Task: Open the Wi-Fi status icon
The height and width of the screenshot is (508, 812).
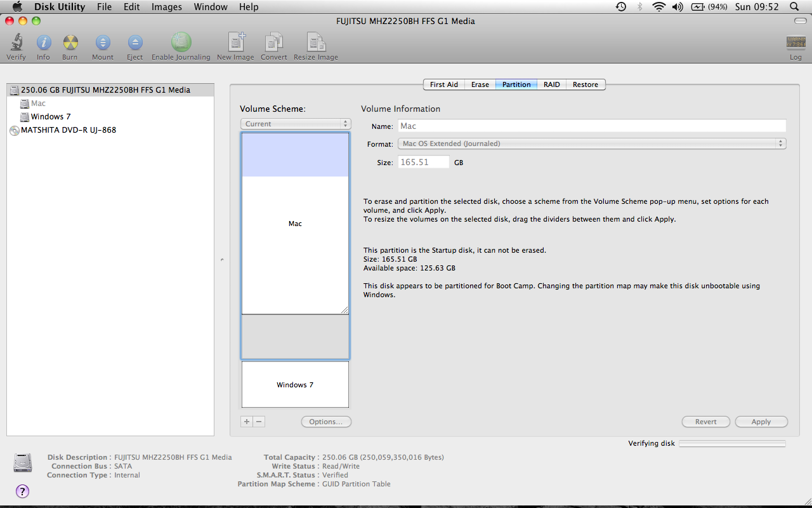Action: pyautogui.click(x=658, y=7)
